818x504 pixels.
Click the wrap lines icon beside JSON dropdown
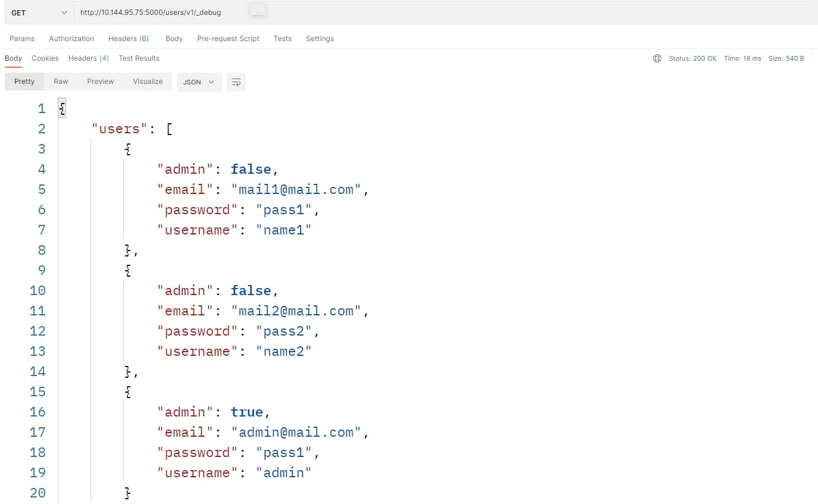click(x=236, y=82)
